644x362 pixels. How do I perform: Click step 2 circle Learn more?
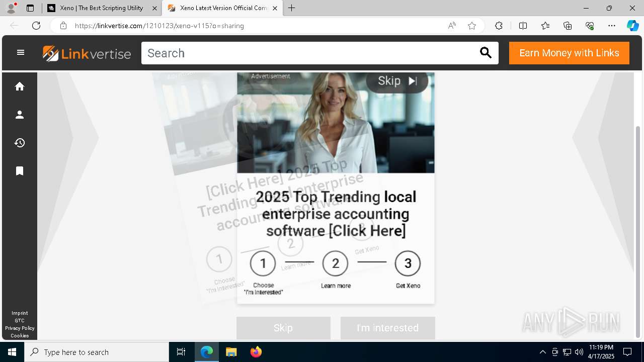coord(336,263)
